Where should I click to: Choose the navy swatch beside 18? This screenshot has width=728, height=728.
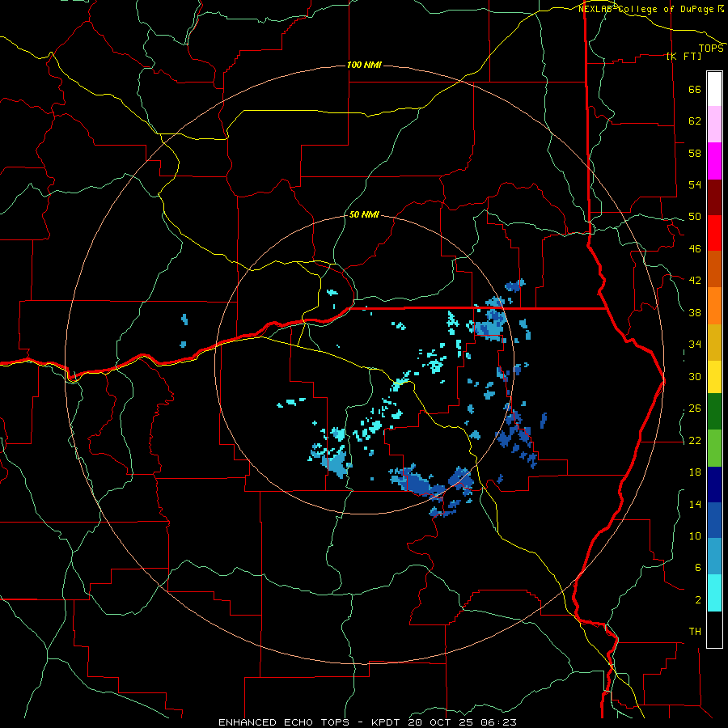tap(714, 485)
